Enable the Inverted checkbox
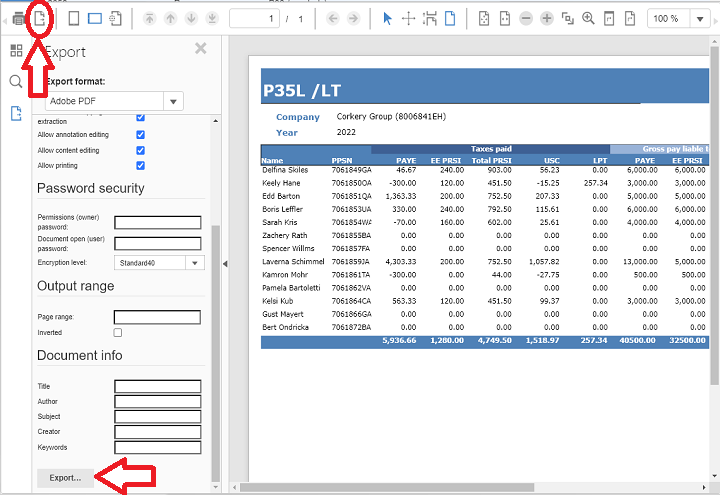 pos(118,332)
